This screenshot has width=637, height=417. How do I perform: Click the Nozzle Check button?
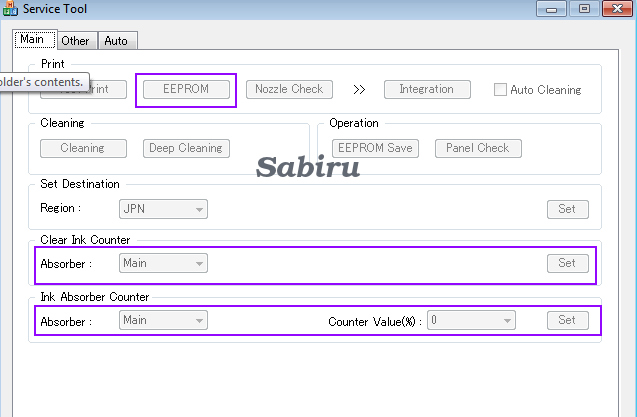(289, 89)
